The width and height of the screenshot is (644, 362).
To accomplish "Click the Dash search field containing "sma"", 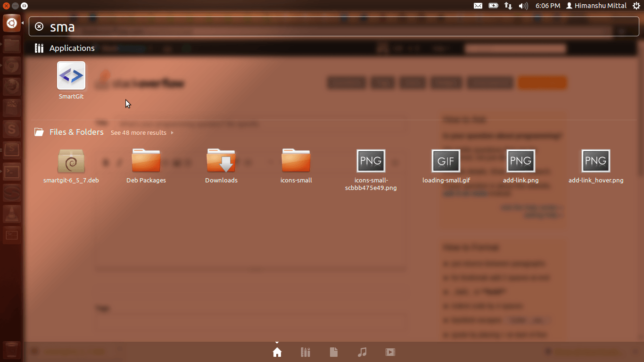I will tap(330, 27).
